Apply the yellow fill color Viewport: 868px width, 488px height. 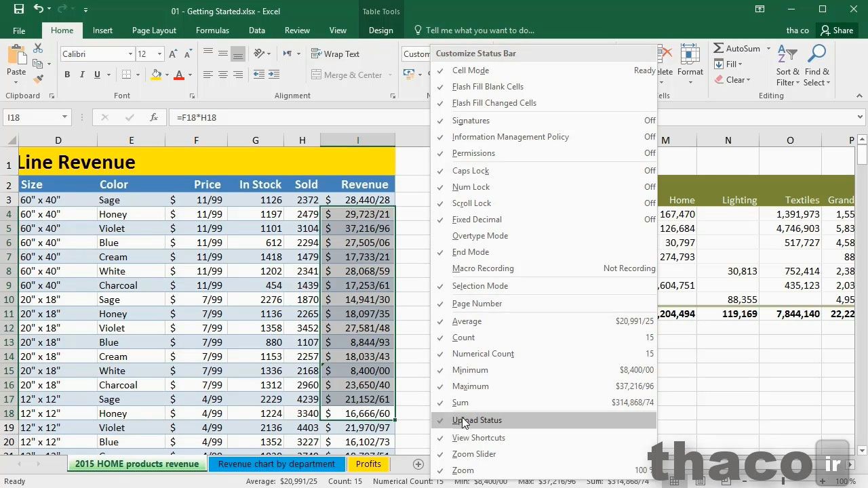coord(157,75)
